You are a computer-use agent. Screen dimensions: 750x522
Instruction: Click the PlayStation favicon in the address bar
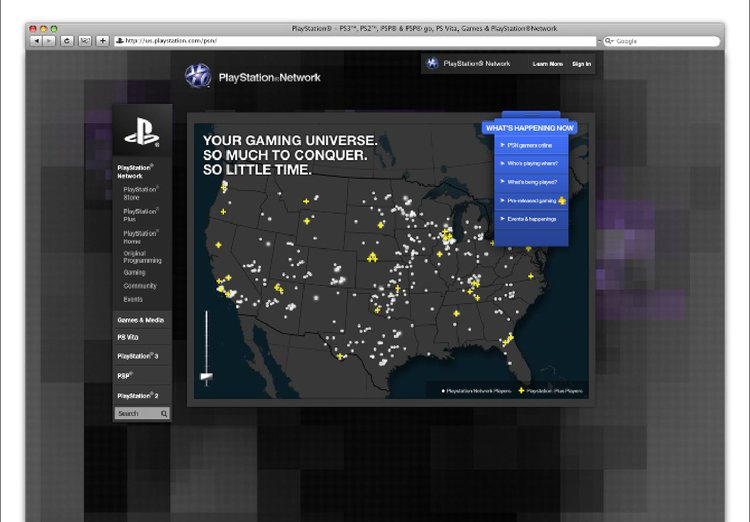click(120, 41)
